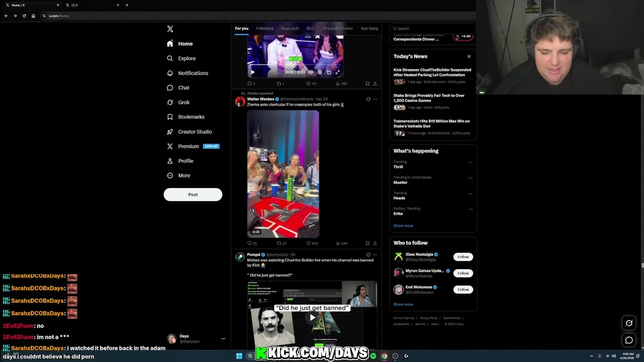Open Premium from the sidebar
This screenshot has width=644, height=362.
tap(193, 146)
